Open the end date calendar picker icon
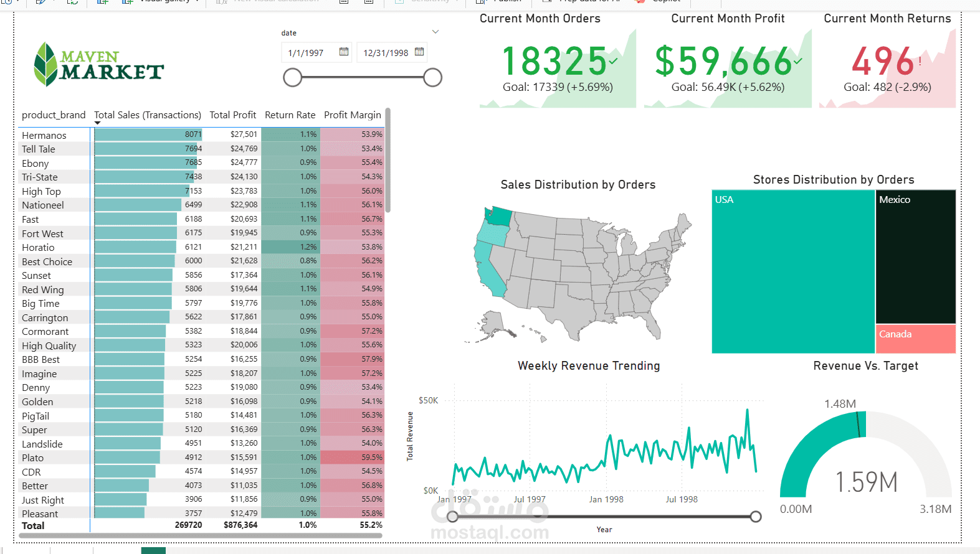The width and height of the screenshot is (980, 554). coord(419,52)
